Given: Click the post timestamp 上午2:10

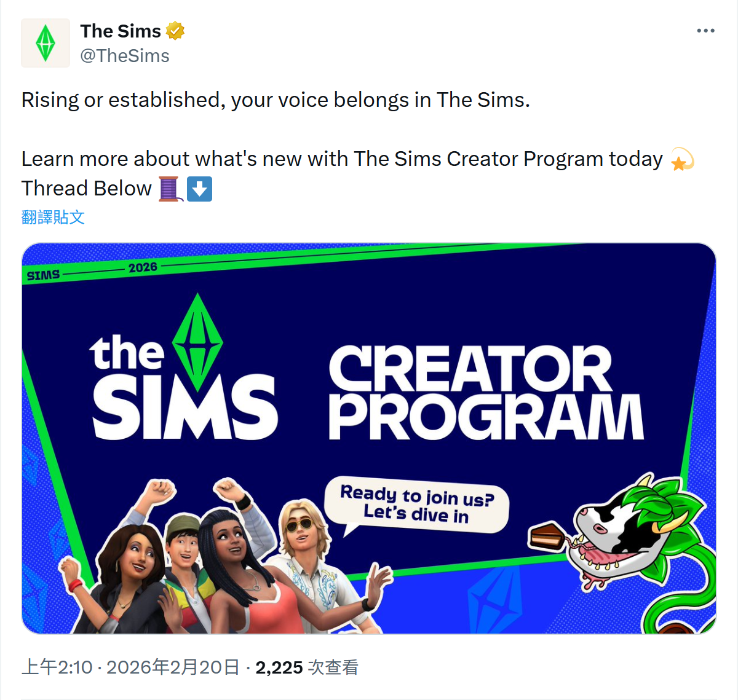Looking at the screenshot, I should (x=57, y=667).
